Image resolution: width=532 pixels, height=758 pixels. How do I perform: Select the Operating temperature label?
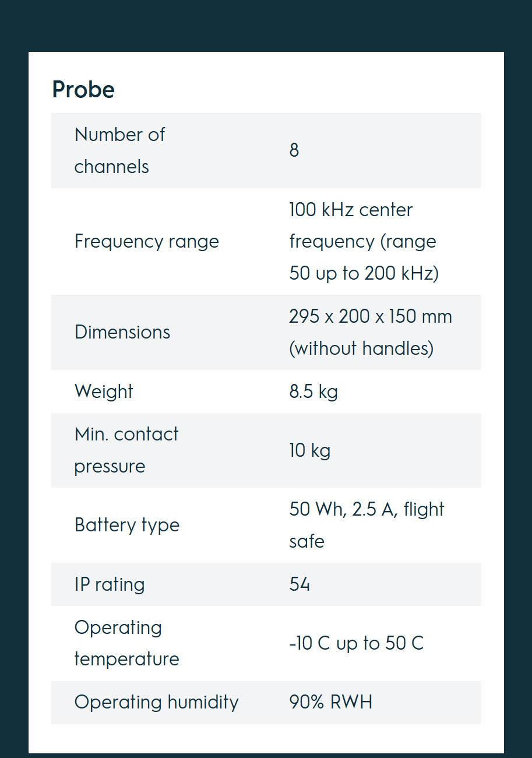tap(126, 643)
